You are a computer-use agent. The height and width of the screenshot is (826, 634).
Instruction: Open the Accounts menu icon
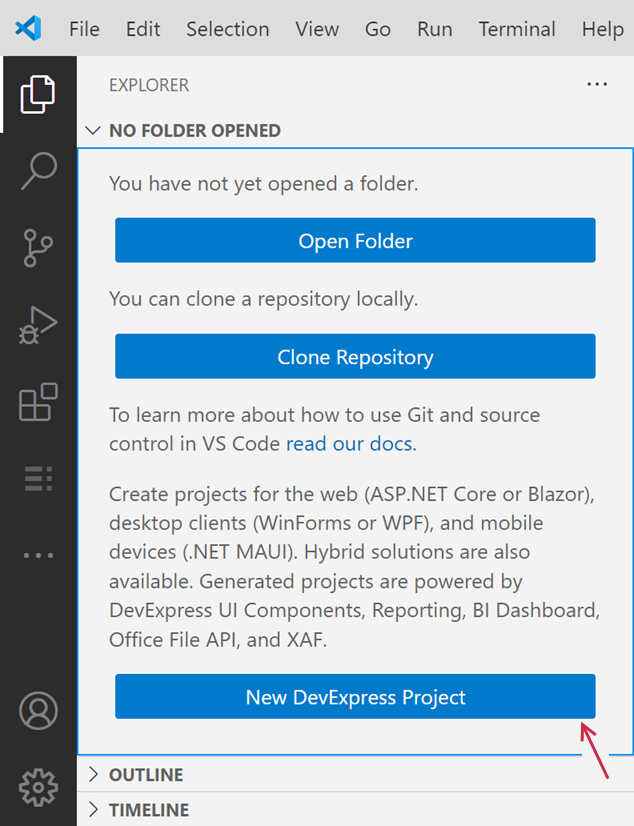tap(38, 711)
